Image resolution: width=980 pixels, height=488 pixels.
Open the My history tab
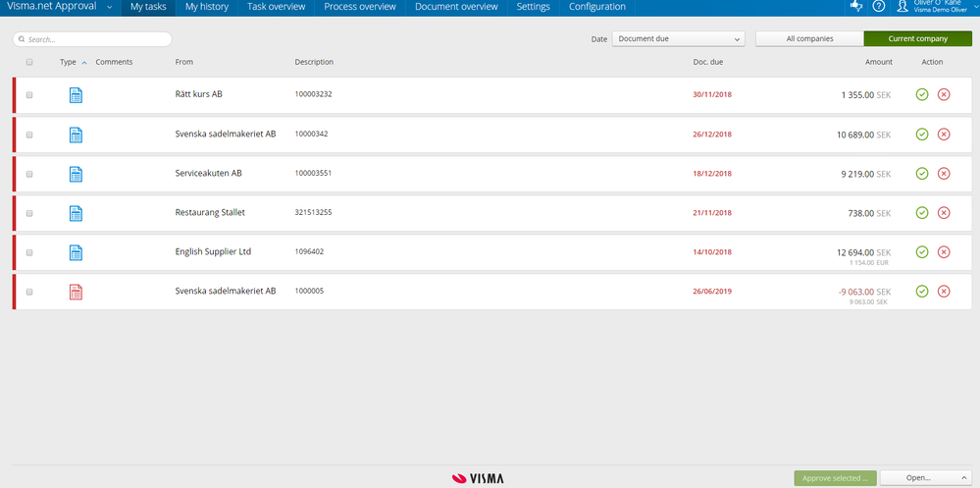(x=207, y=7)
